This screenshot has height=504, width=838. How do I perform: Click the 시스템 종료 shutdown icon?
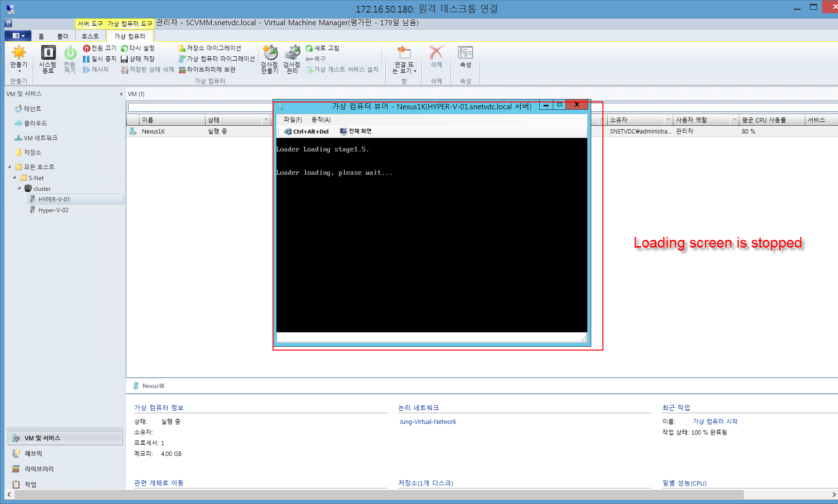(48, 58)
